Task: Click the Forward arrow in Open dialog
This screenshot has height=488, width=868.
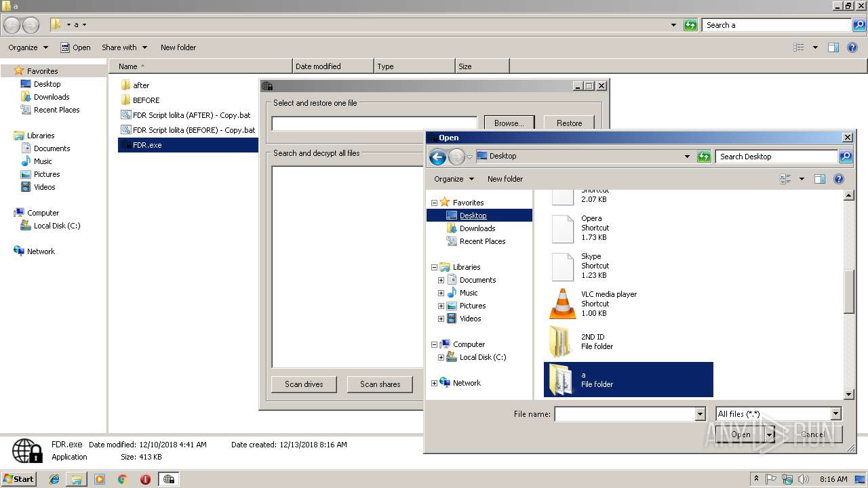Action: [x=457, y=157]
